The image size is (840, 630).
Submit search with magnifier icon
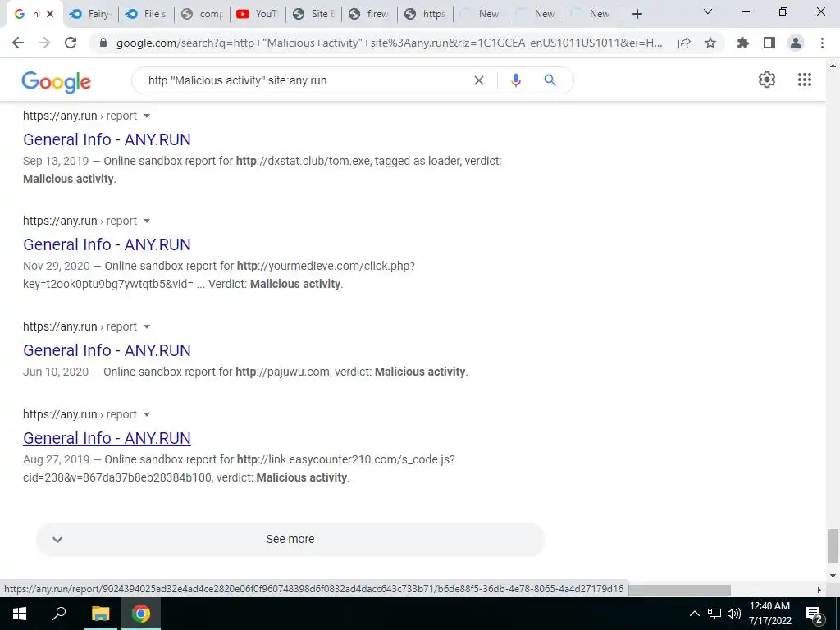click(x=550, y=80)
